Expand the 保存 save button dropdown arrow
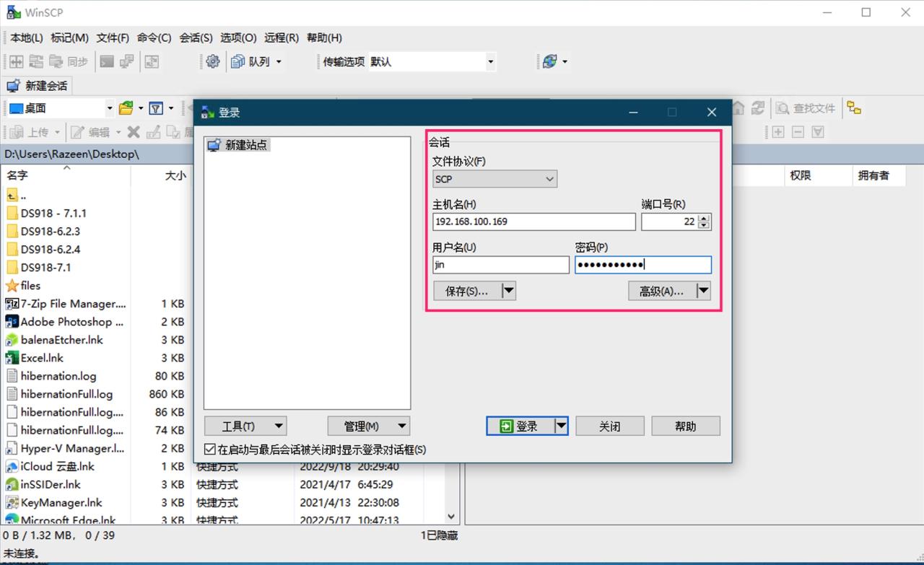 508,291
